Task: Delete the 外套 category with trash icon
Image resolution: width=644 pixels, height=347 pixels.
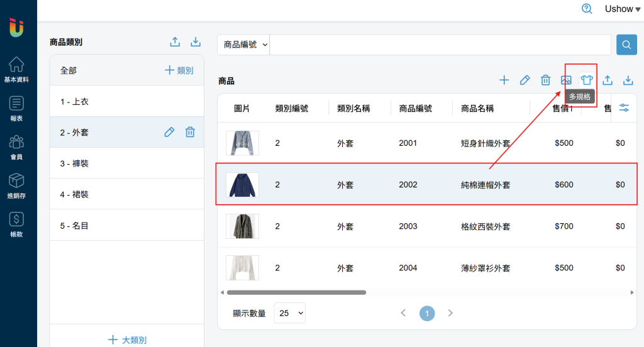Action: [x=190, y=132]
